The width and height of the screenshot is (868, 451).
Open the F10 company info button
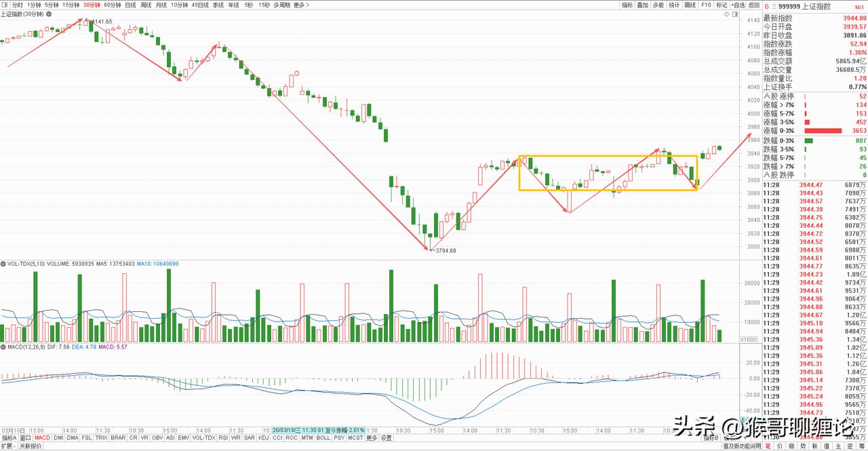pos(706,5)
